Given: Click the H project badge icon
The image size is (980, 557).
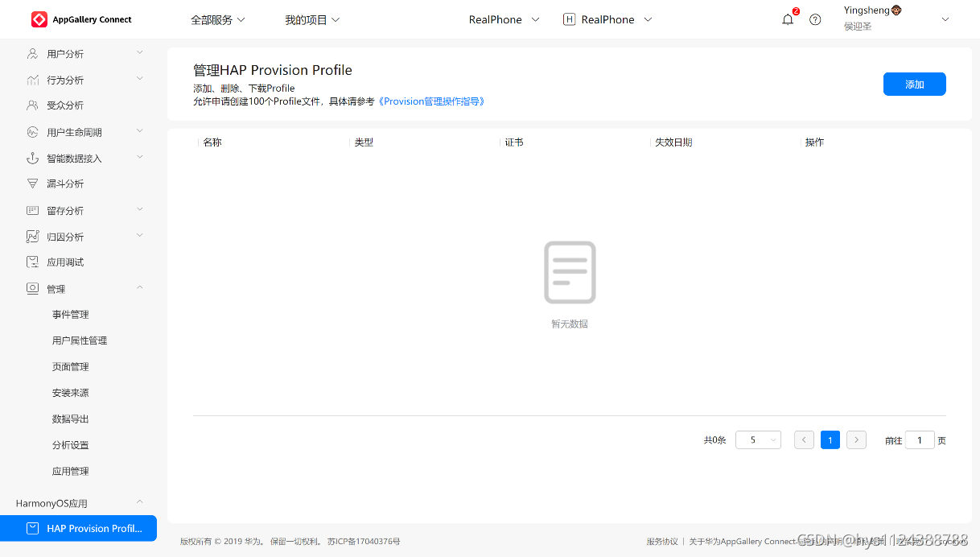Looking at the screenshot, I should pos(570,19).
